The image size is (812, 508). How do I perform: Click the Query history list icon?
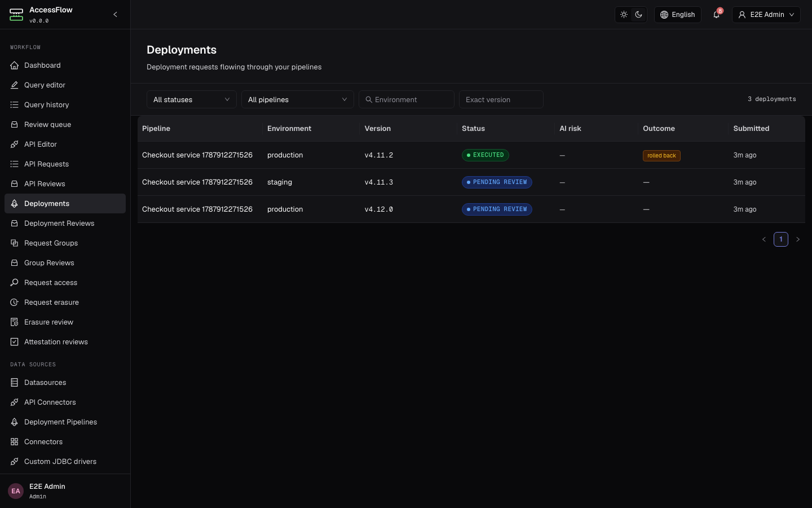point(15,105)
